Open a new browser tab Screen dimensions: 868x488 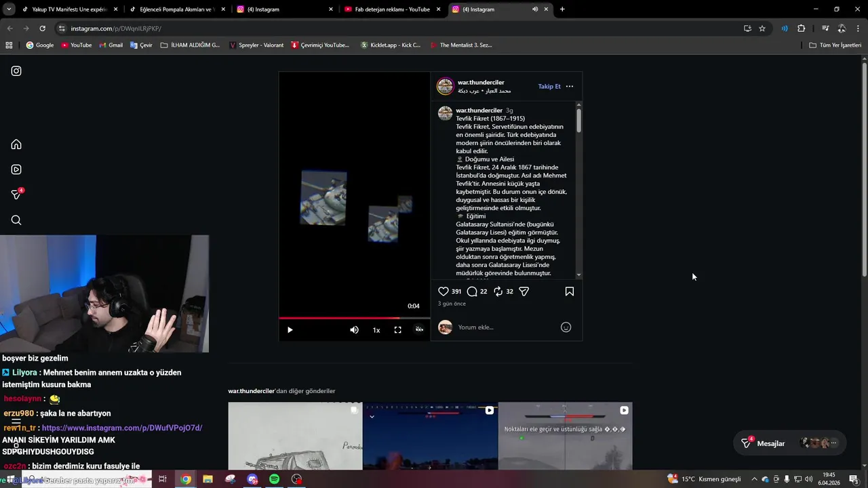pos(562,9)
